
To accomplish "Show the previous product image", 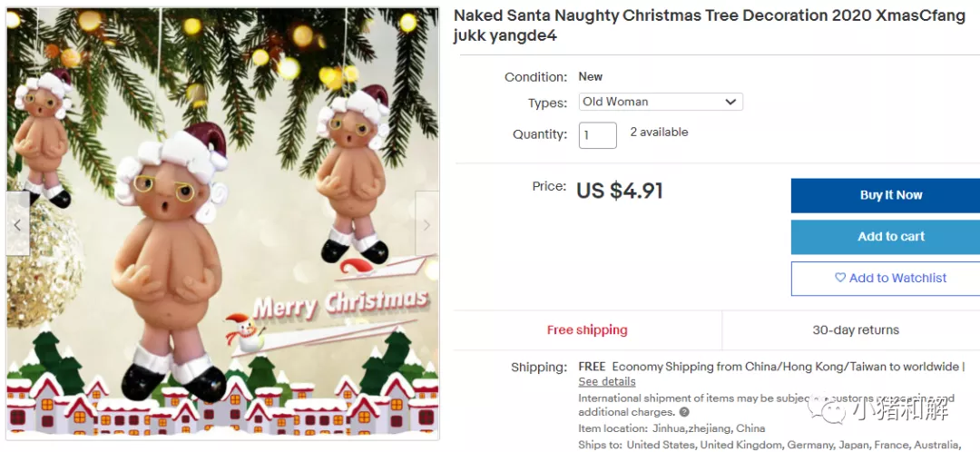I will (17, 224).
